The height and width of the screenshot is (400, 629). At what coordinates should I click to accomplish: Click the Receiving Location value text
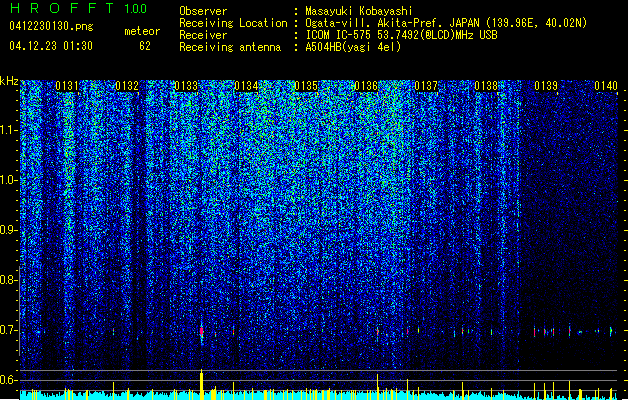[x=446, y=23]
